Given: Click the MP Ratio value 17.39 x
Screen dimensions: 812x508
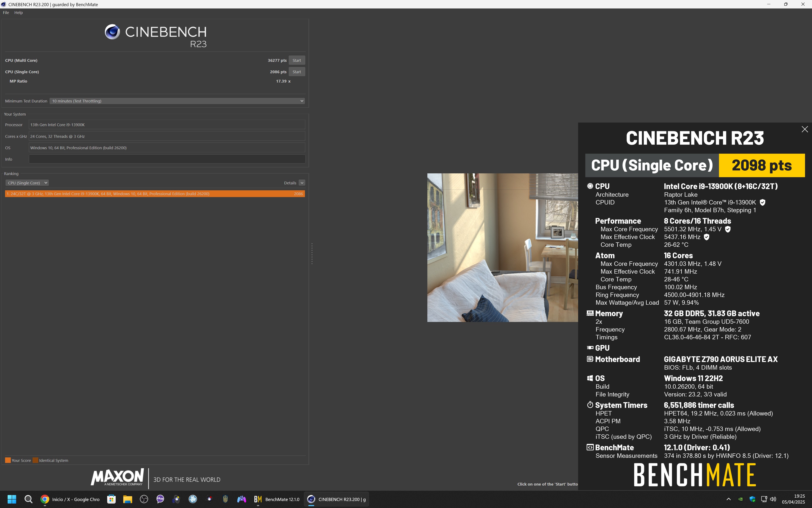Looking at the screenshot, I should pyautogui.click(x=283, y=81).
